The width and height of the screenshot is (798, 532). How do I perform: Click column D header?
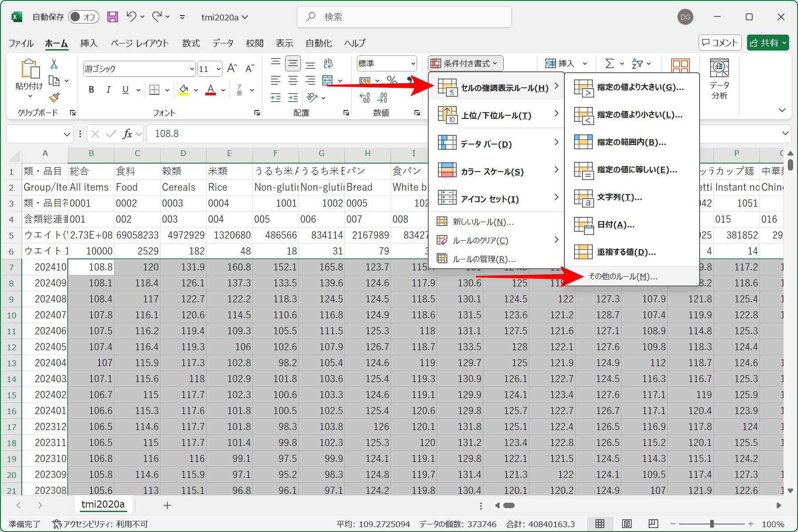[183, 153]
